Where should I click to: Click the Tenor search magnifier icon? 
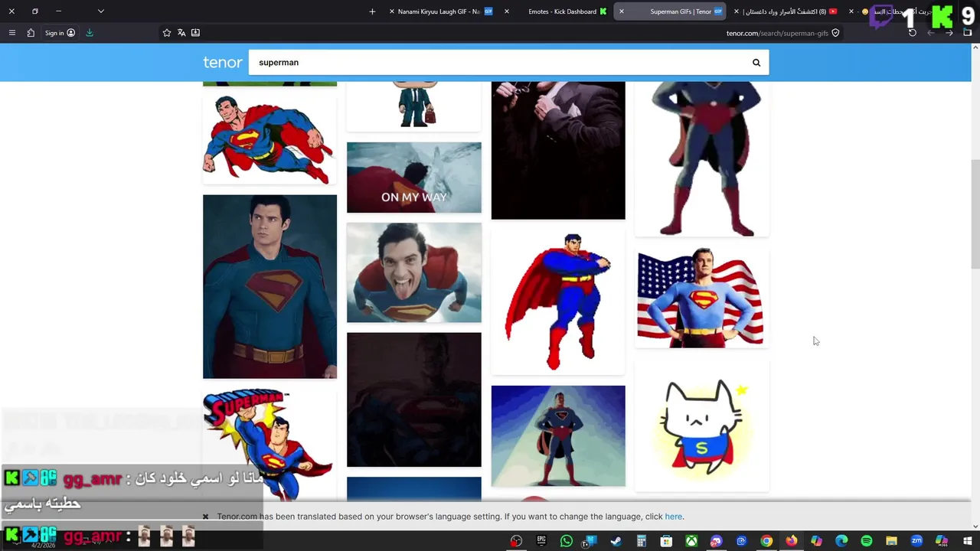[x=756, y=63]
